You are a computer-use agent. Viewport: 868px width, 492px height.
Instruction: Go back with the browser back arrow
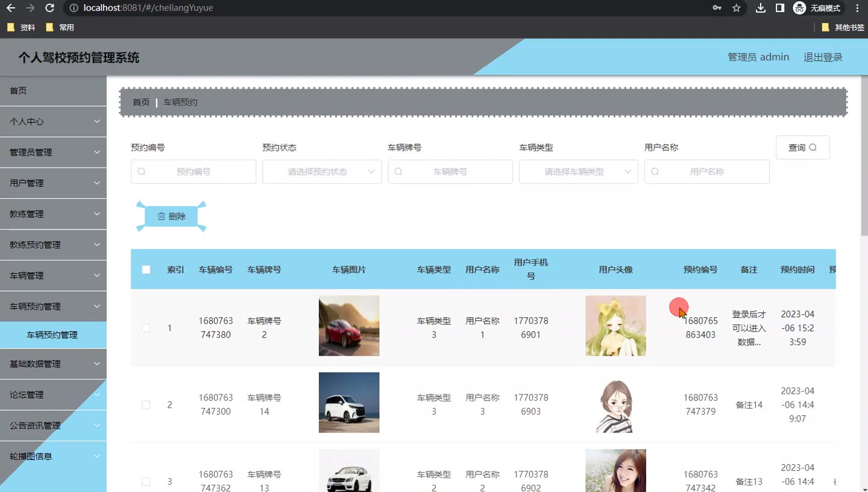click(10, 8)
